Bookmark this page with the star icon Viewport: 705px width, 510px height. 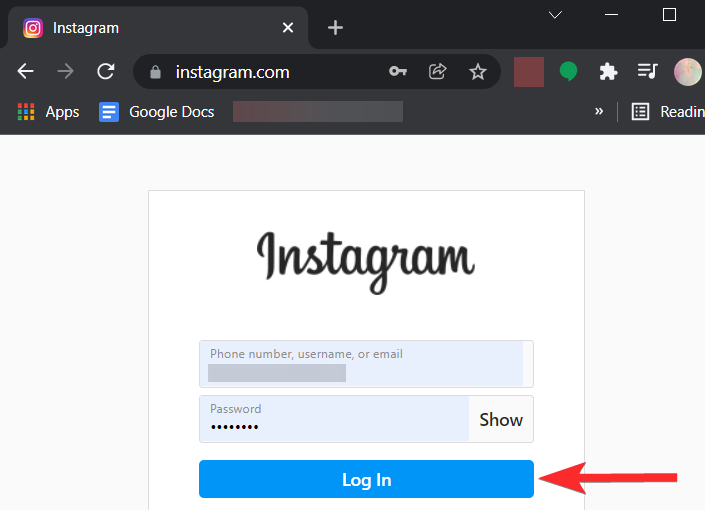pos(478,72)
